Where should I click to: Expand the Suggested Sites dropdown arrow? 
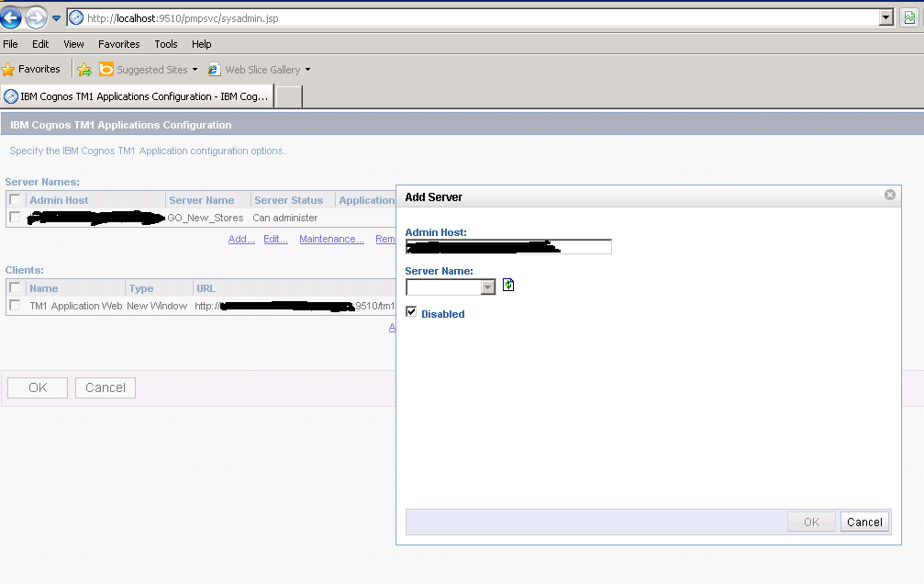[195, 70]
